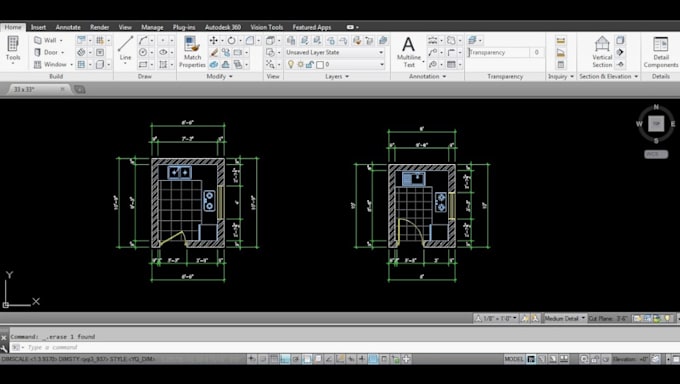Viewport: 680px width, 384px height.
Task: Select the Arc tool in Draw panel
Action: pos(143,40)
